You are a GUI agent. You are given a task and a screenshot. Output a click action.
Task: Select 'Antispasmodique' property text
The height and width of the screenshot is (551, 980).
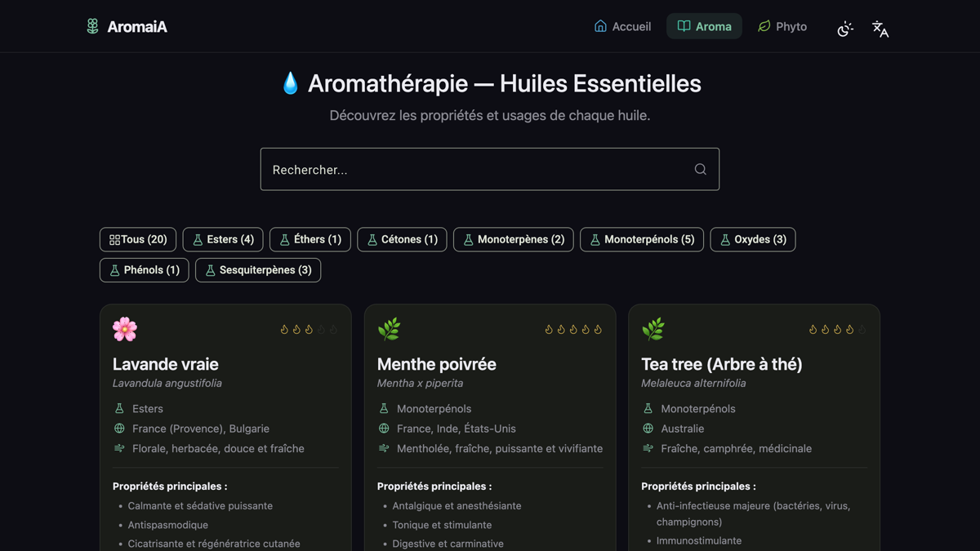coord(168,525)
